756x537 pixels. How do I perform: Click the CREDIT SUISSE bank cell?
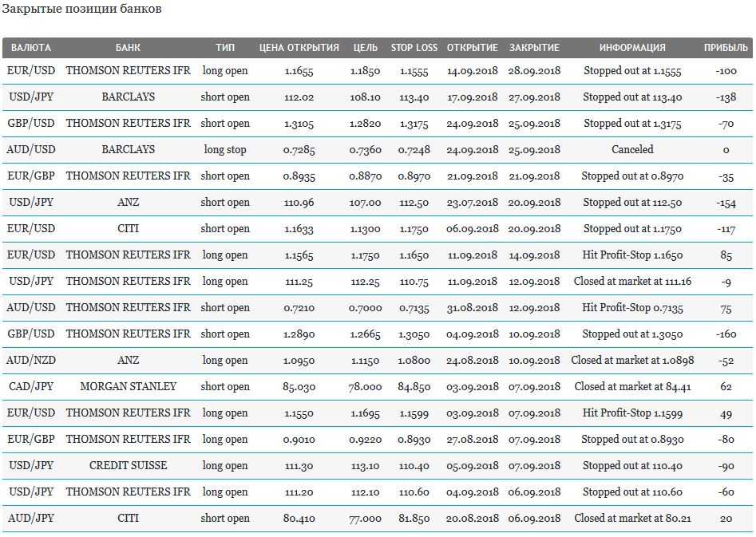[x=129, y=466]
